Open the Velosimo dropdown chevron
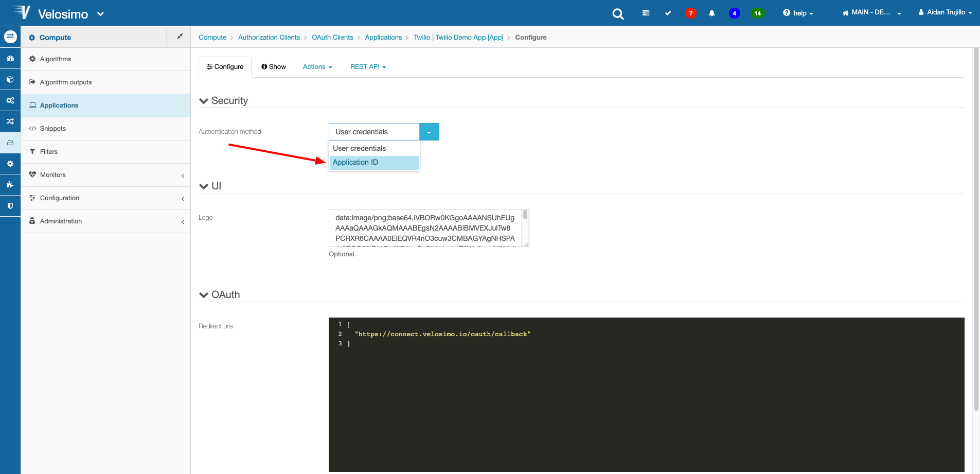The height and width of the screenshot is (474, 980). 100,14
